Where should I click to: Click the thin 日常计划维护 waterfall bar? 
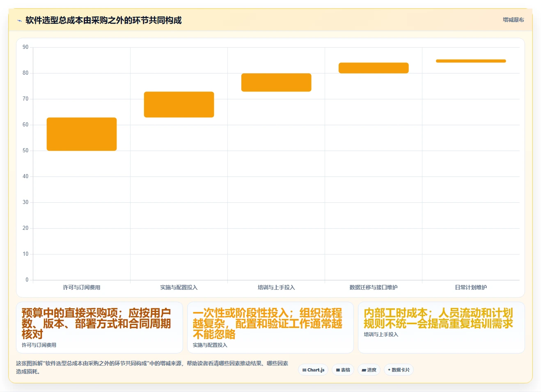tap(471, 61)
